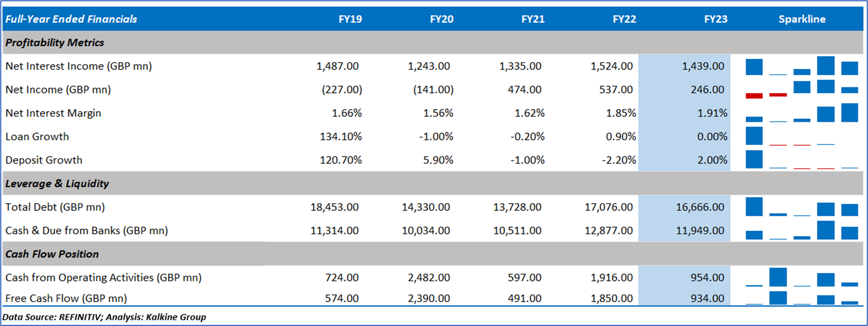Select Cash from Operating Activities sparkline
868x326 pixels.
(x=802, y=278)
